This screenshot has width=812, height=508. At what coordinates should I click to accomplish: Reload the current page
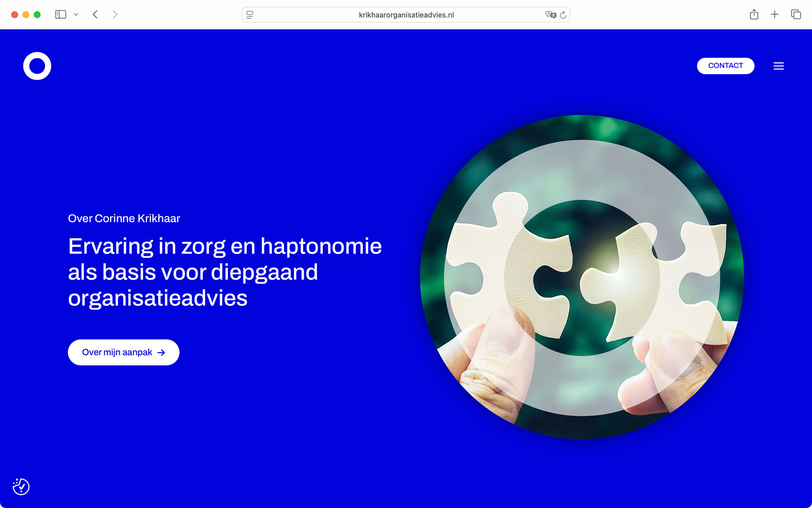pyautogui.click(x=563, y=15)
